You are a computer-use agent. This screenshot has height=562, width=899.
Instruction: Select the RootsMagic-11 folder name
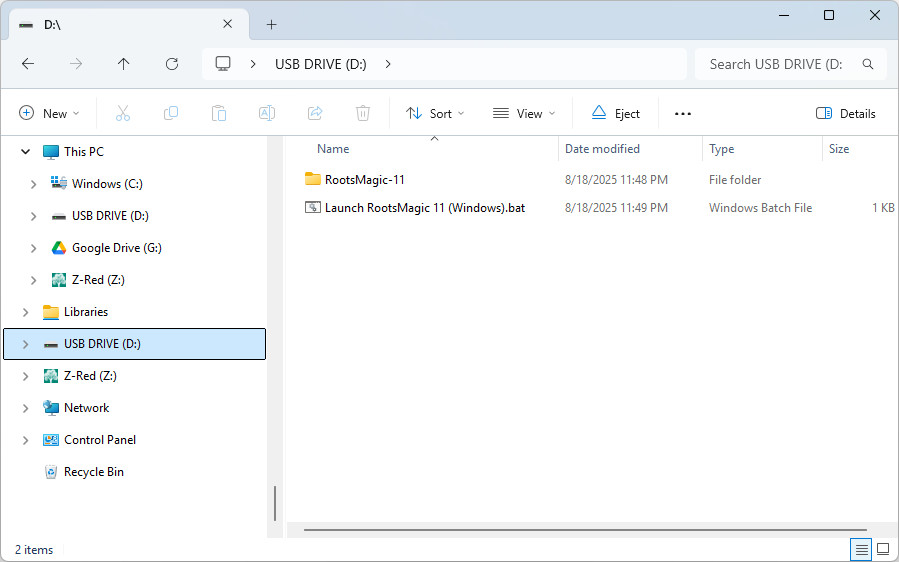[x=365, y=179]
